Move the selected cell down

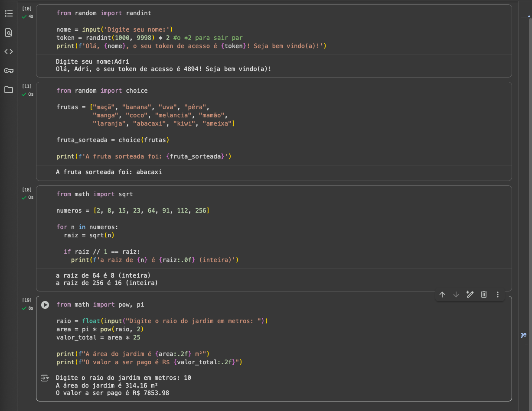point(456,294)
